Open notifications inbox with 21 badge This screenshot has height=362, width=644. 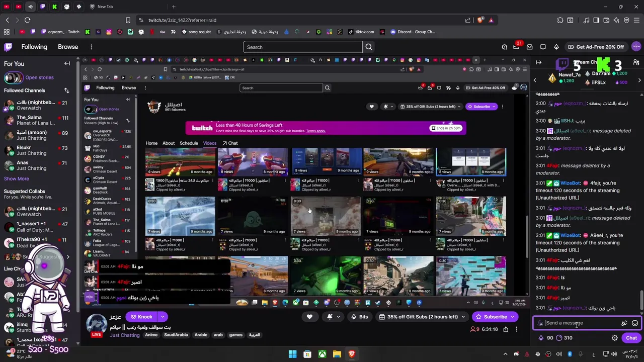pos(517,47)
